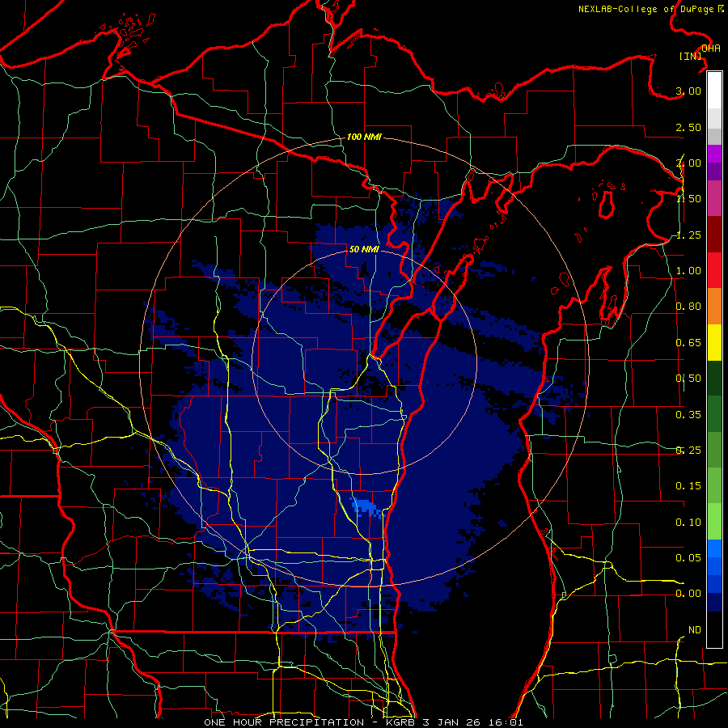Click the 50 NMI range ring label
This screenshot has height=728, width=728.
364,249
